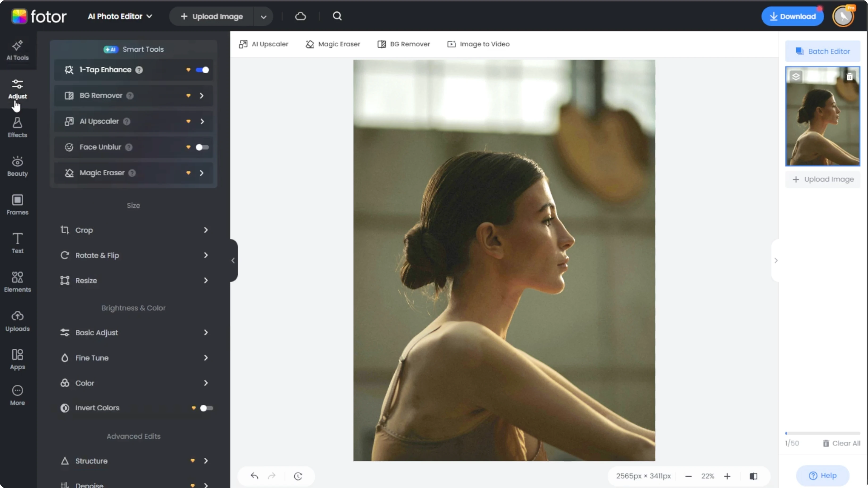
Task: Click the top Upload Image button
Action: pos(212,16)
